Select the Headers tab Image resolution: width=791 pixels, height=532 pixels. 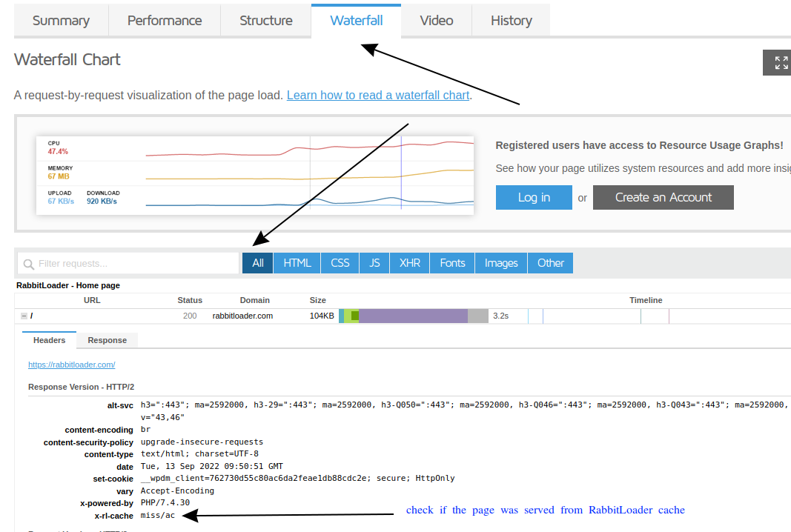click(x=48, y=340)
